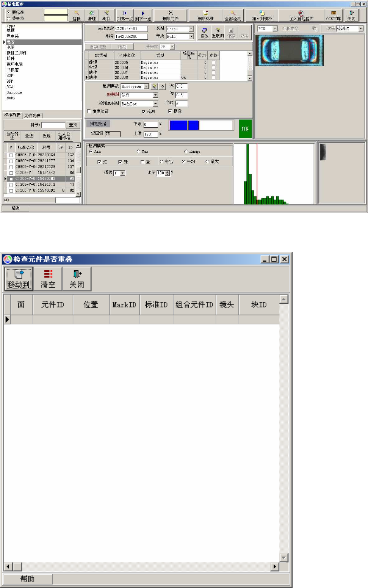Toggle the 蓝 (blue) channel checkbox
Viewport: 368px width, 588px height.
142,162
